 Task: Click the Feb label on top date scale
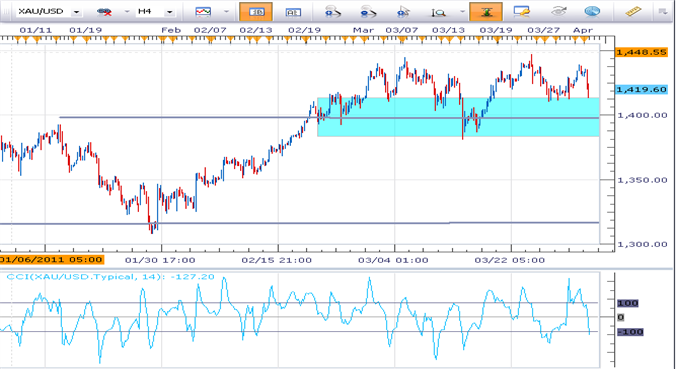coord(171,30)
